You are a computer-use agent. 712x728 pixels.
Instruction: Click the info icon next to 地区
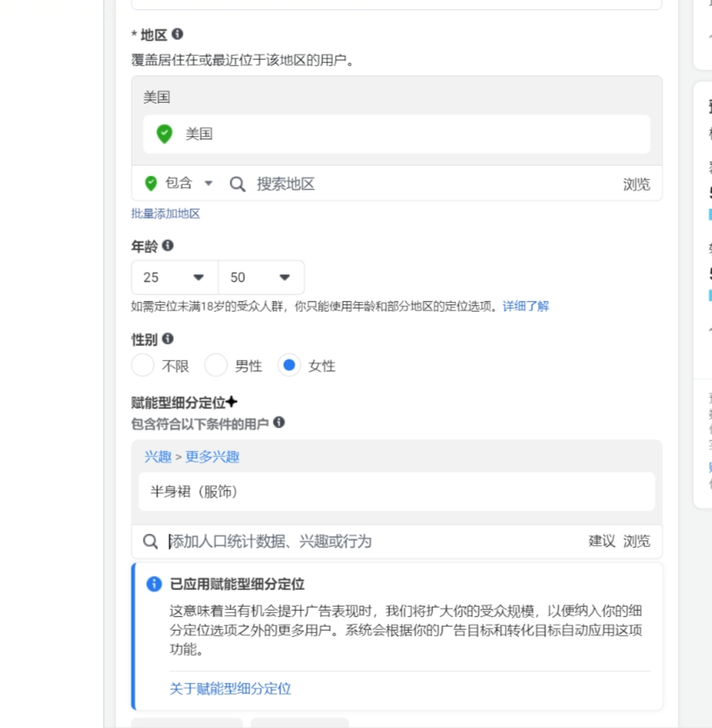coord(177,34)
